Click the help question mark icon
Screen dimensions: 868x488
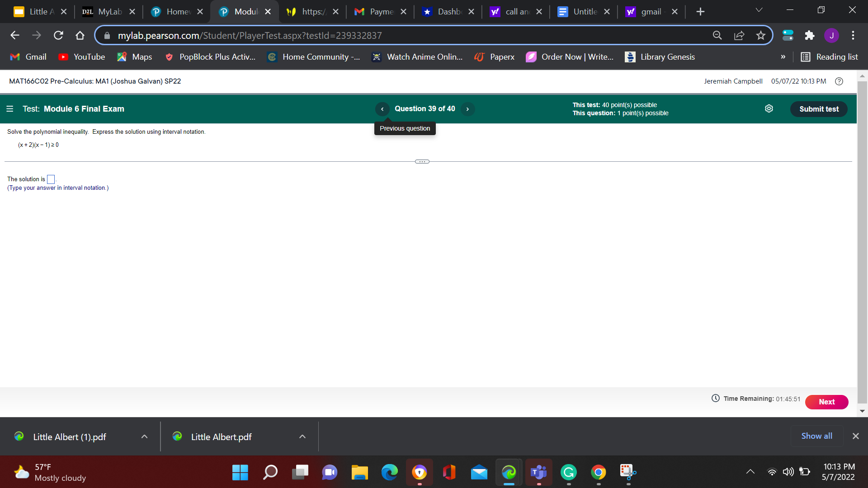coord(839,81)
